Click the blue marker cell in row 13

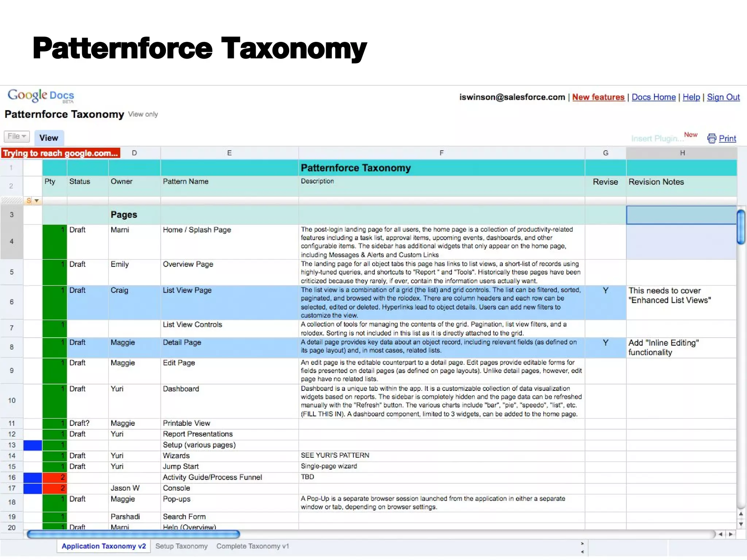[33, 445]
